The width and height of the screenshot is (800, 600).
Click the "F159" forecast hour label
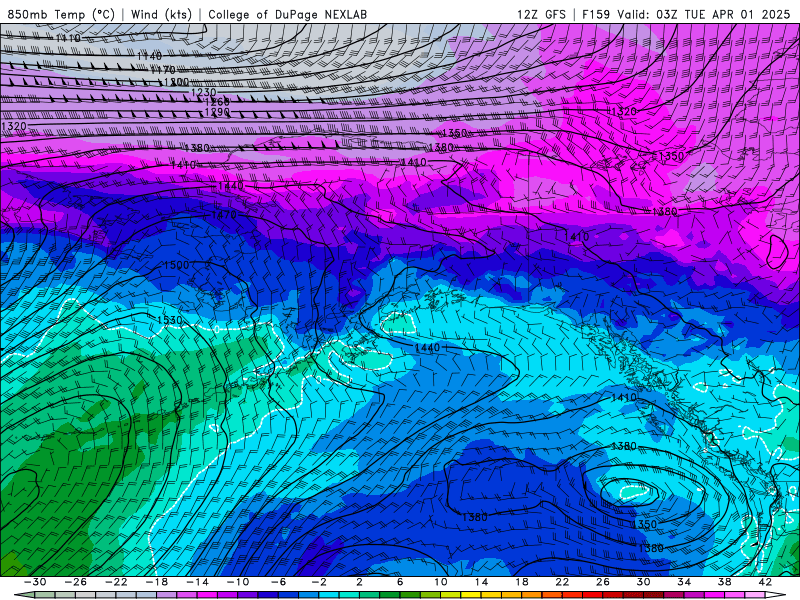[596, 14]
